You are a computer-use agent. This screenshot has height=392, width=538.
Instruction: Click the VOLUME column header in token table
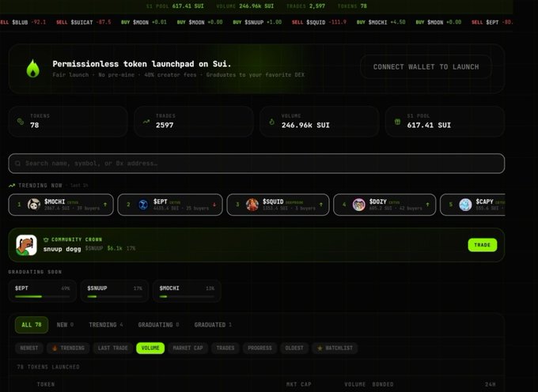point(354,384)
